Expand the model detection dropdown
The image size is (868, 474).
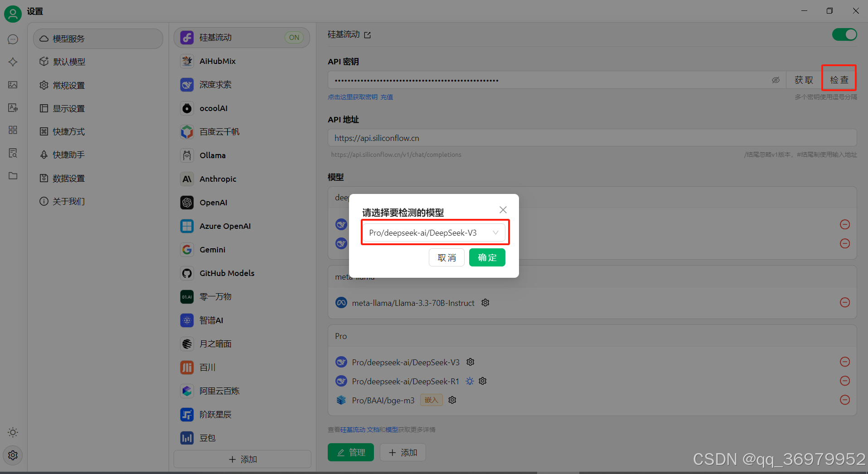tap(434, 232)
